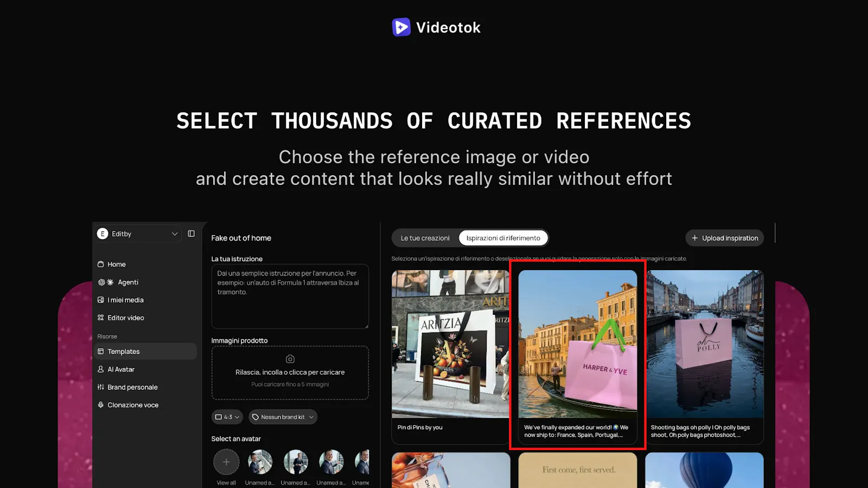Open the Editby workspace dropdown
Image resolution: width=868 pixels, height=488 pixels.
(138, 234)
